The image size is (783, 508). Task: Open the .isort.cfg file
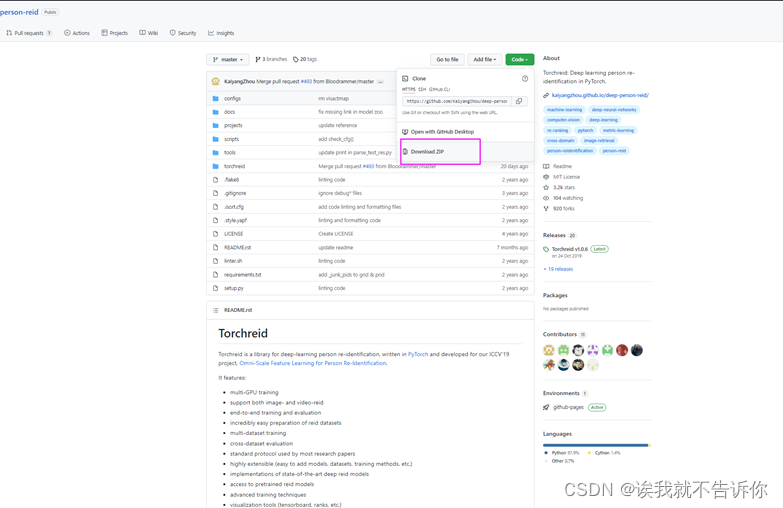(x=234, y=207)
